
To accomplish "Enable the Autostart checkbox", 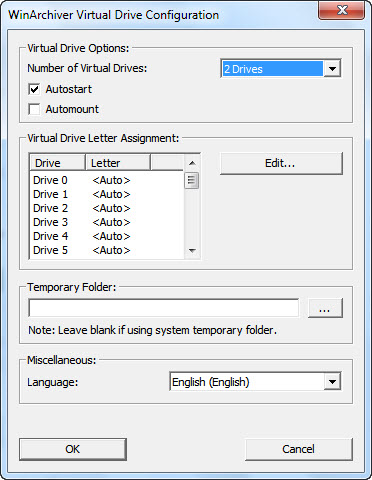I will [34, 89].
